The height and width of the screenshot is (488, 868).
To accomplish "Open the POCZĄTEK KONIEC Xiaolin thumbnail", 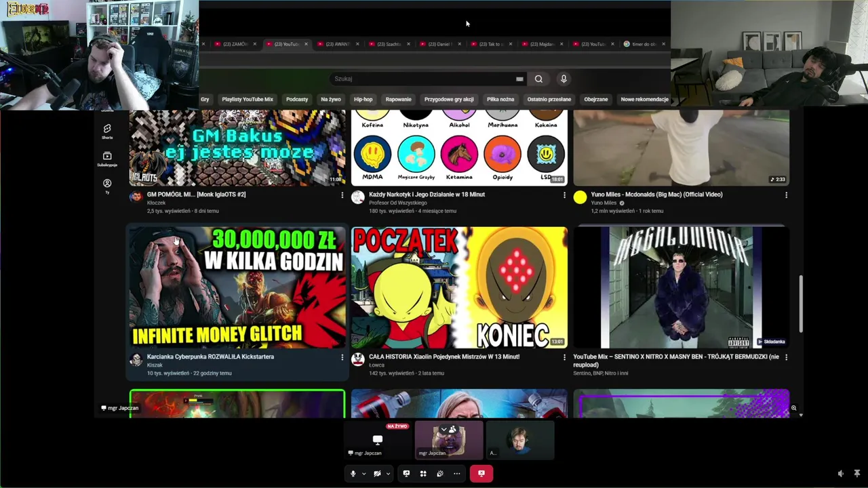I will [459, 287].
